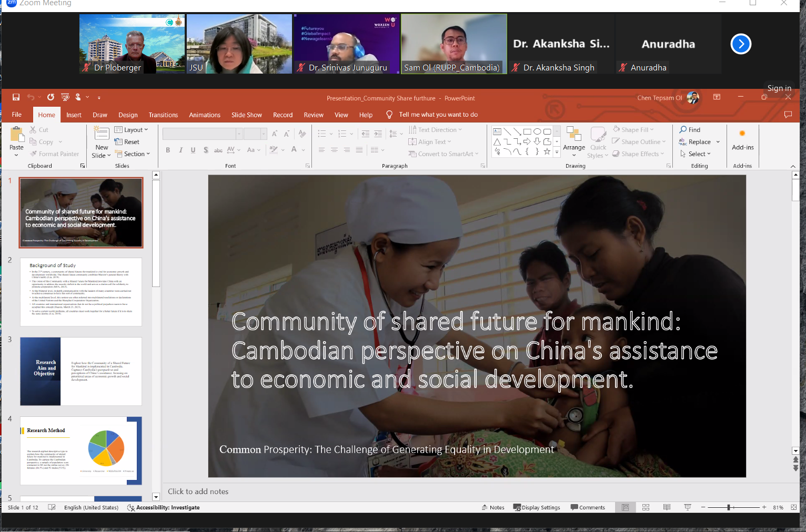Toggle Normal view button in status bar
The height and width of the screenshot is (532, 806).
[x=625, y=507]
